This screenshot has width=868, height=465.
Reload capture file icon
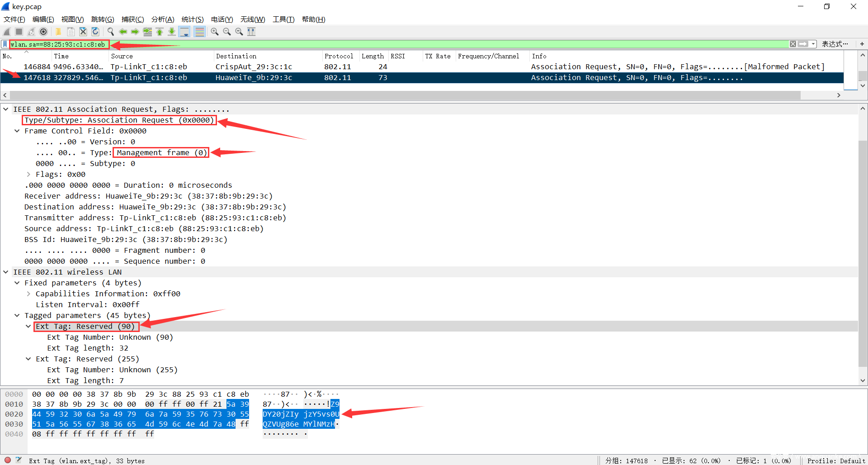click(x=95, y=32)
